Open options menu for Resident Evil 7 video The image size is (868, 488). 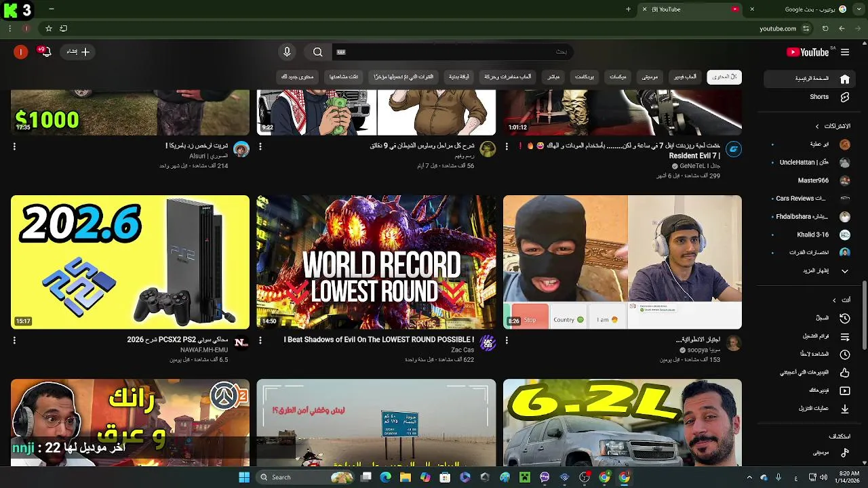(x=507, y=146)
